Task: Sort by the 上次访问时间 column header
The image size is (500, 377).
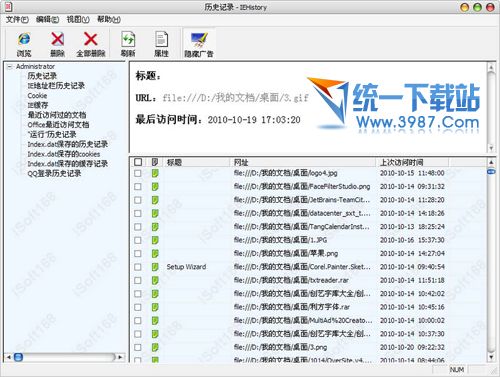Action: pos(412,162)
